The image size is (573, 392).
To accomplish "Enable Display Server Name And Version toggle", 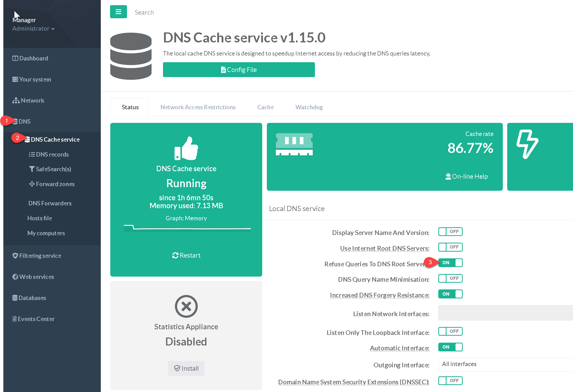I will (x=450, y=232).
